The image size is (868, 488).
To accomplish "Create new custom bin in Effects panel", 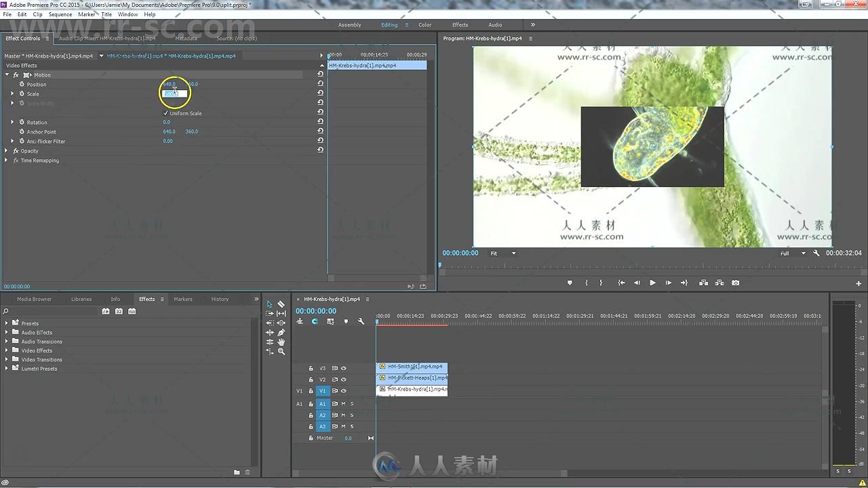I will pos(237,472).
